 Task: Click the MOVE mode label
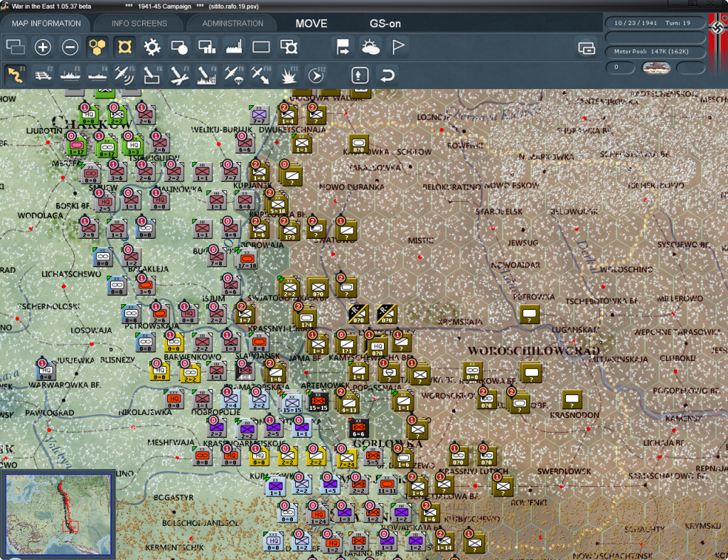click(311, 23)
